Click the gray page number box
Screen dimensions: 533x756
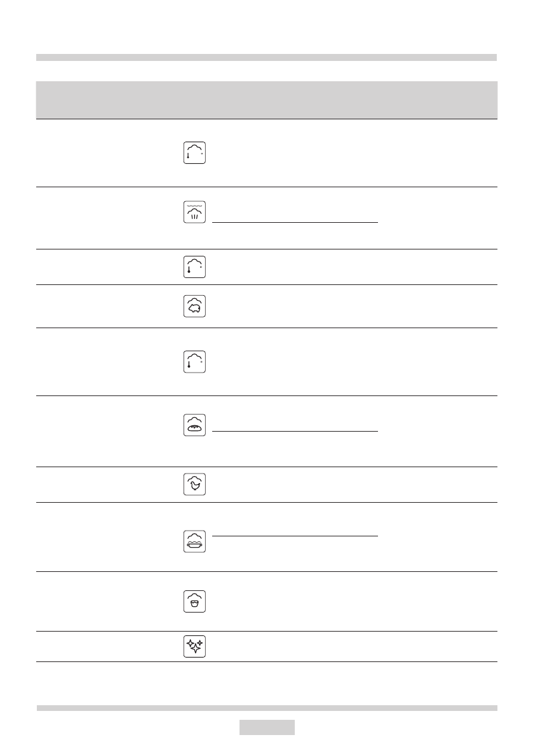click(267, 727)
